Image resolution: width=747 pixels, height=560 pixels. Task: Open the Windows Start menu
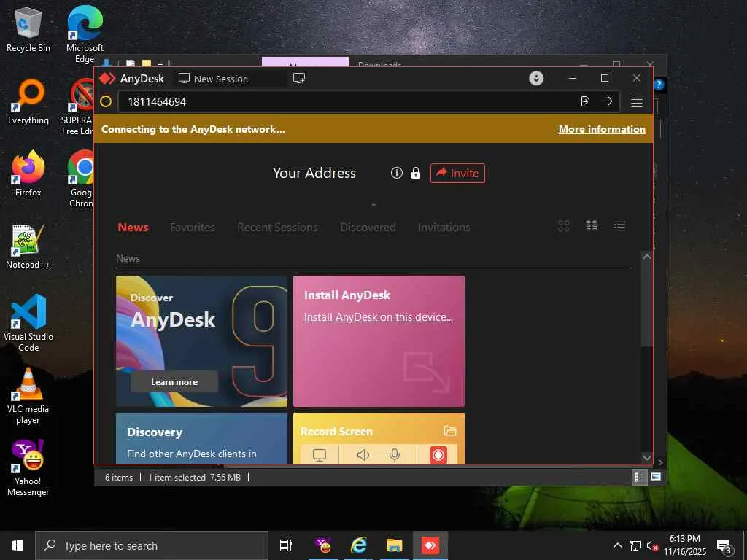click(18, 545)
